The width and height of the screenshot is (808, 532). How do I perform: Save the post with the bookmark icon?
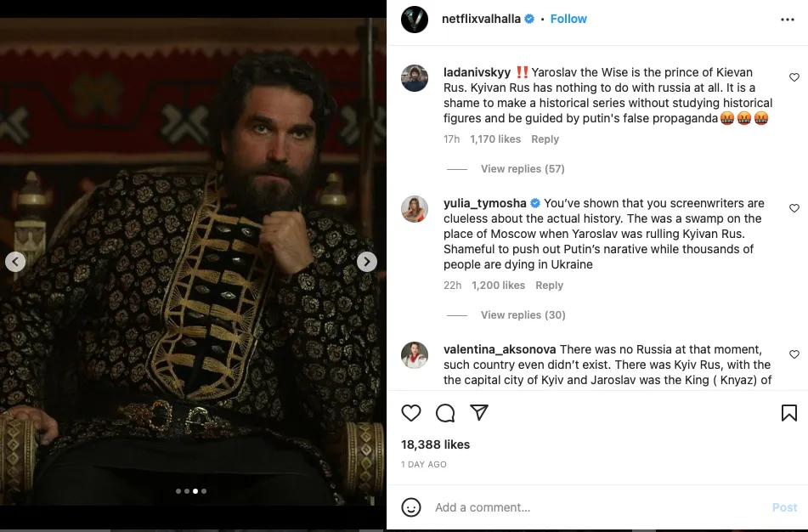788,413
